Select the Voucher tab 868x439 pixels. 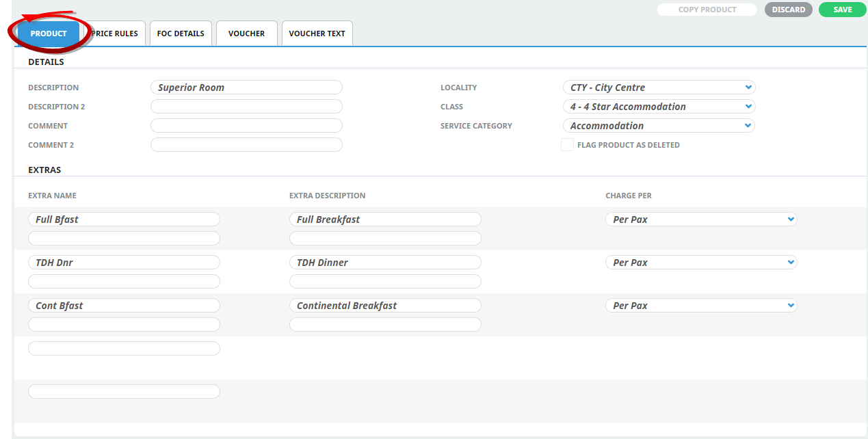[246, 34]
